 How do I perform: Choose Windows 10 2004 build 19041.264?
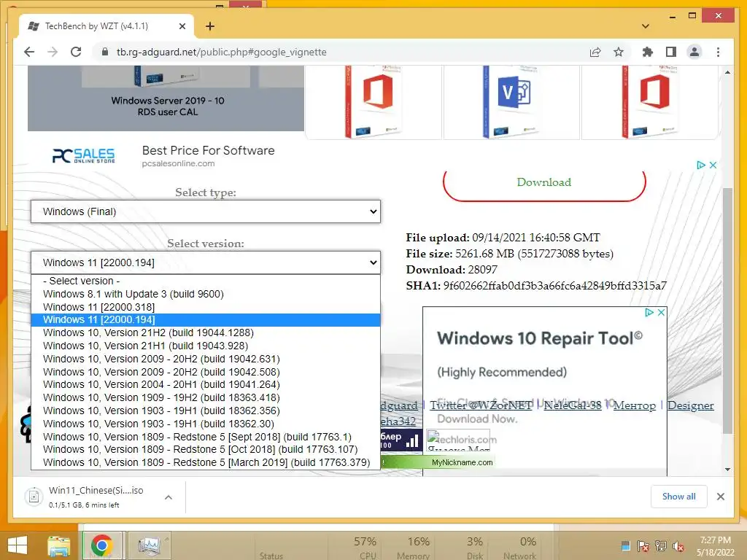[x=206, y=384]
